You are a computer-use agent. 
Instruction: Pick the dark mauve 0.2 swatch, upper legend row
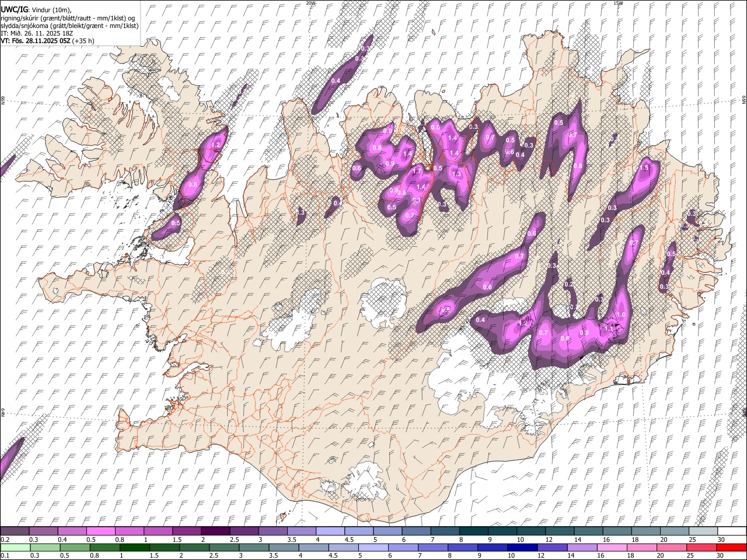pyautogui.click(x=15, y=531)
